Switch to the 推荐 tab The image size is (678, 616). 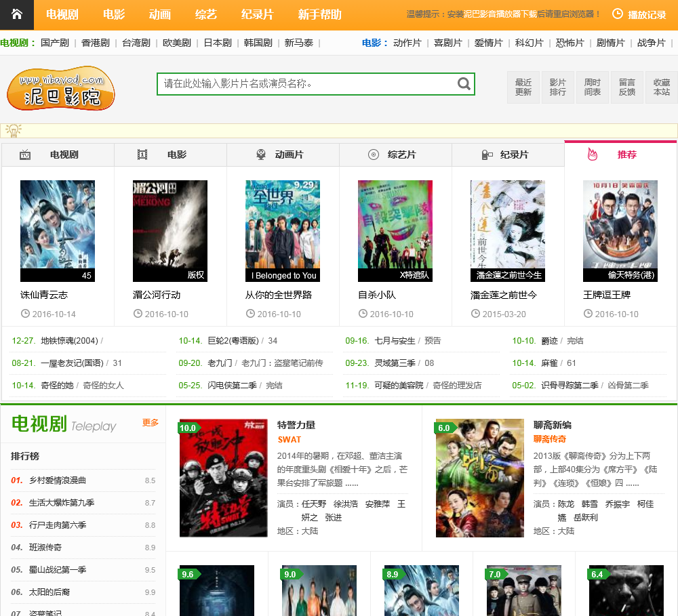pyautogui.click(x=620, y=154)
